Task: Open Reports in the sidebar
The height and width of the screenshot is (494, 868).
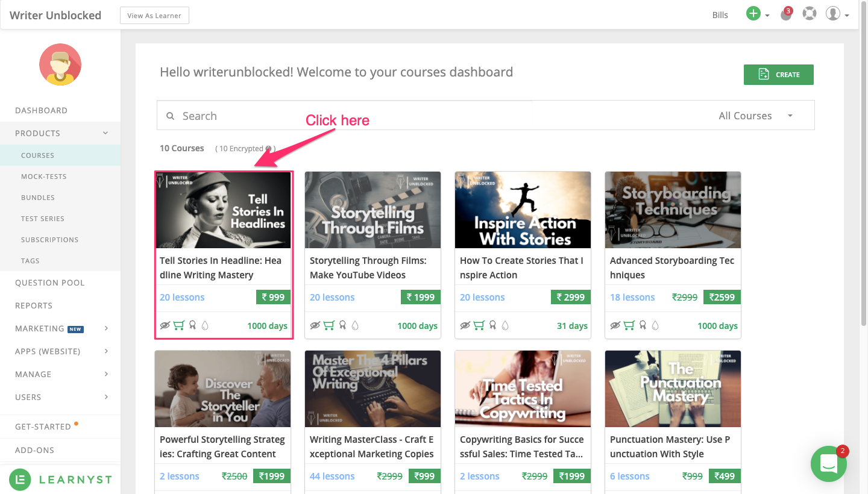Action: coord(60,305)
